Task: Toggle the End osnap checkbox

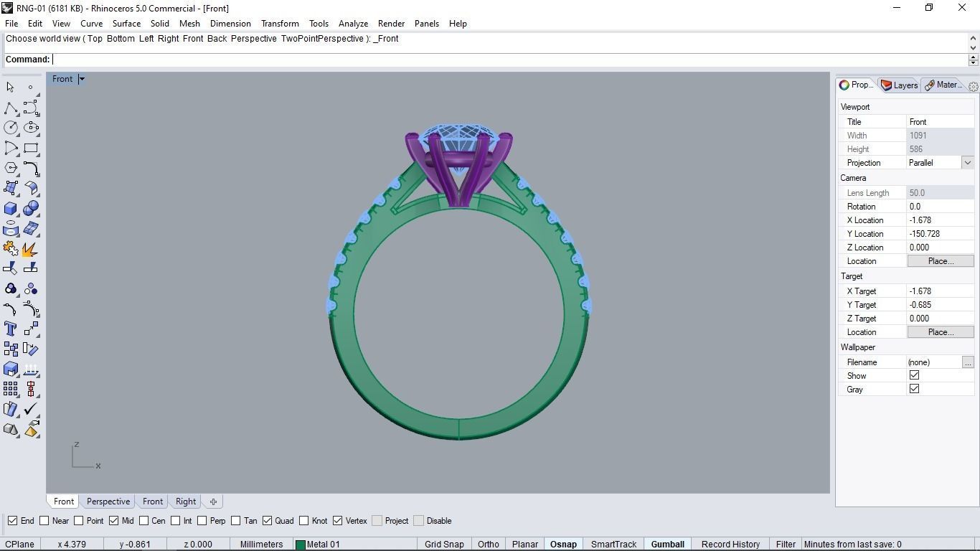Action: (12, 521)
